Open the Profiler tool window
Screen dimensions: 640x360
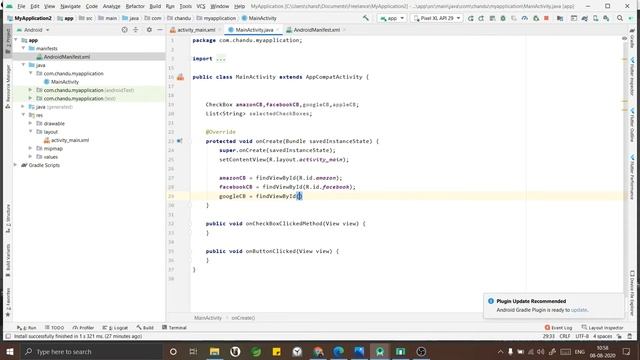pos(83,327)
